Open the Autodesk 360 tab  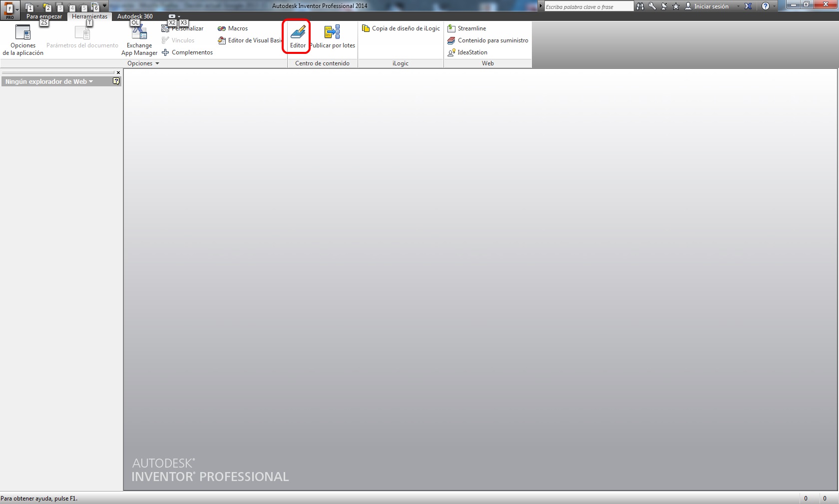(135, 16)
